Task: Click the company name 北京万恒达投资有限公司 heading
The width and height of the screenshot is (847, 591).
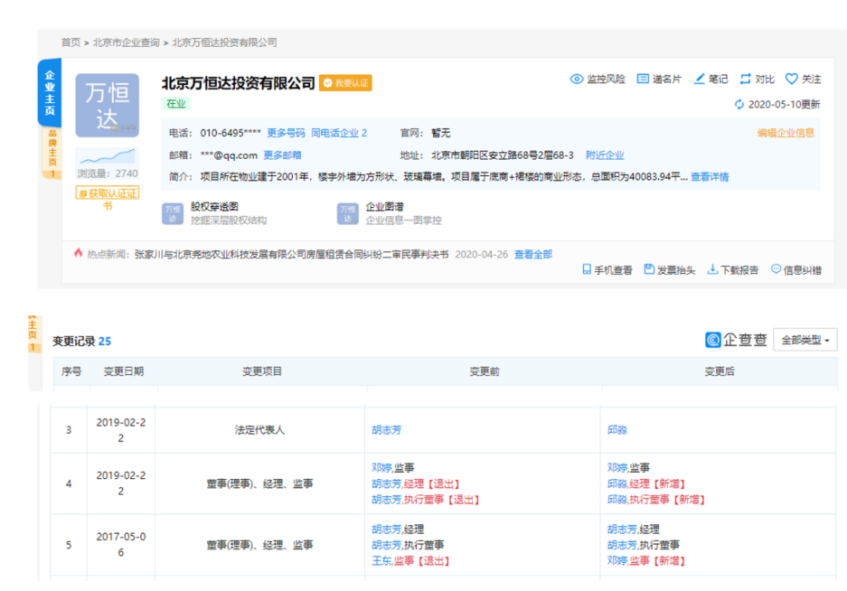Action: point(238,83)
